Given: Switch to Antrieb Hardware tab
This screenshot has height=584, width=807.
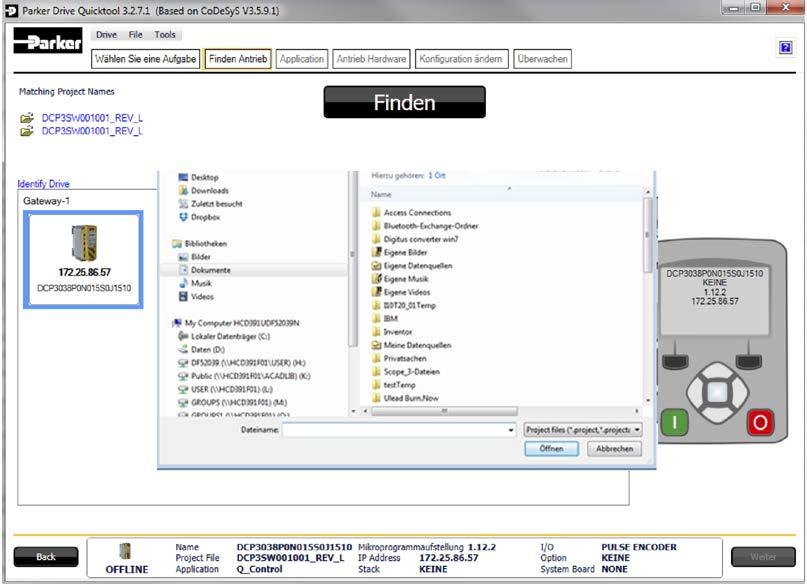Looking at the screenshot, I should (371, 59).
